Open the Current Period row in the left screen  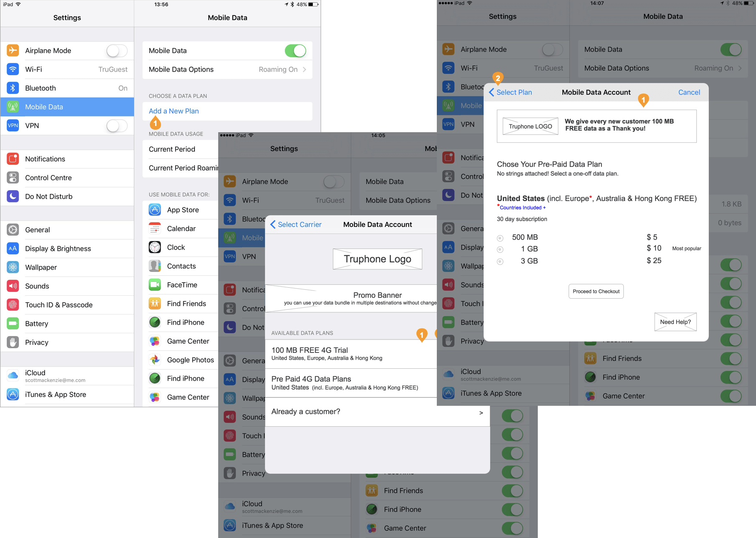(x=181, y=149)
